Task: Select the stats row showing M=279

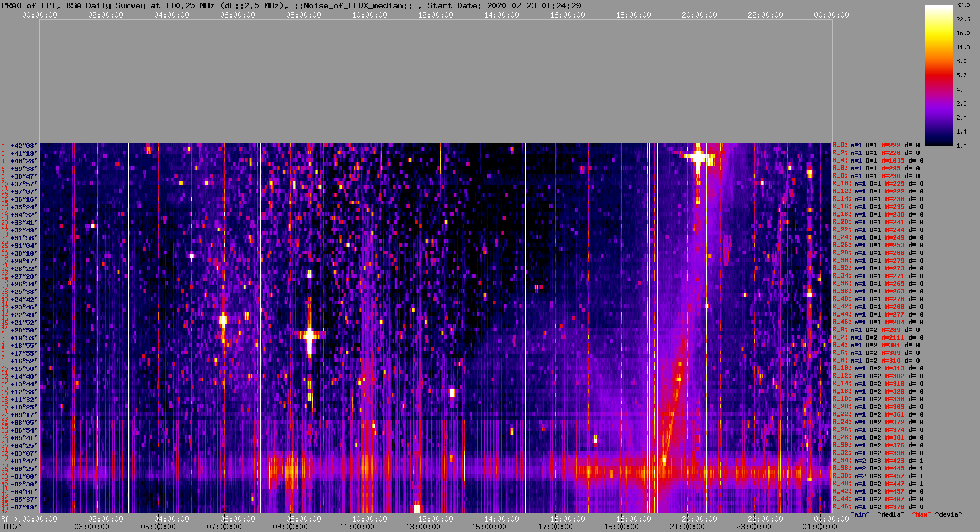Action: tap(878, 261)
